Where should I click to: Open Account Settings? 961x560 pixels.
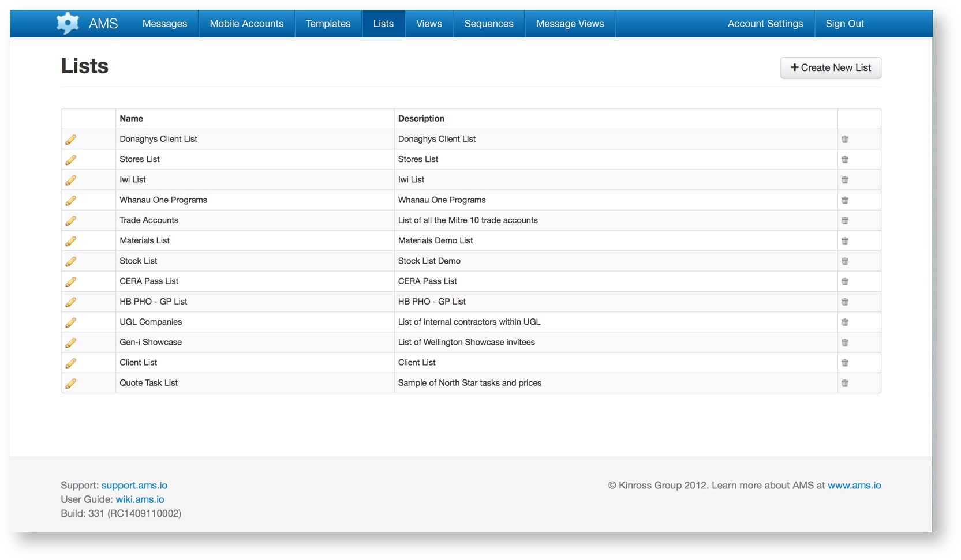click(765, 24)
